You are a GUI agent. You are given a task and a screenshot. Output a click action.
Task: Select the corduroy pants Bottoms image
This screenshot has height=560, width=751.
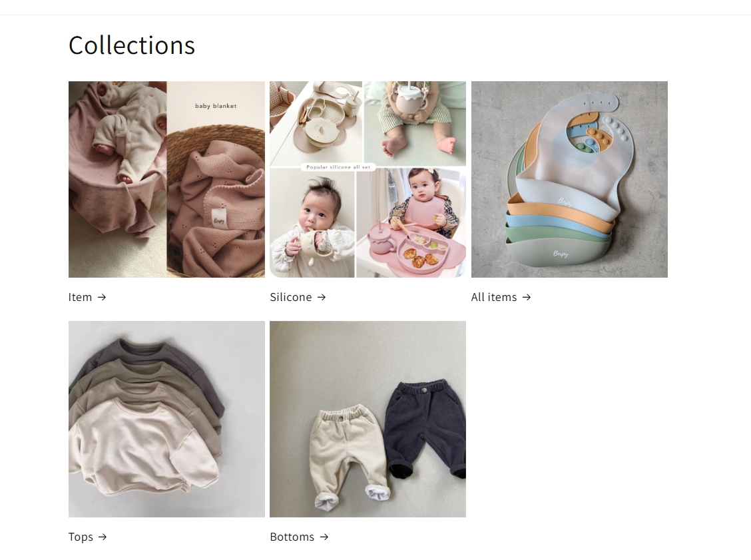368,419
